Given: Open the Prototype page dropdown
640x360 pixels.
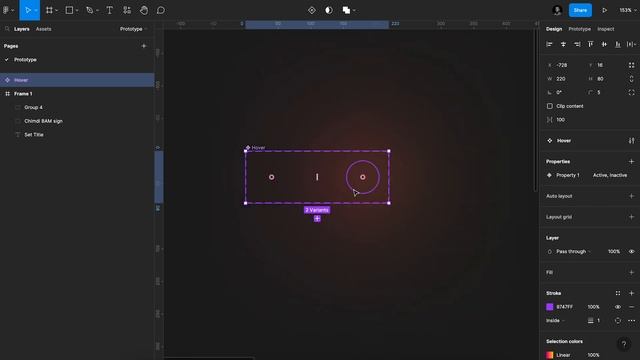Looking at the screenshot, I should [x=133, y=29].
